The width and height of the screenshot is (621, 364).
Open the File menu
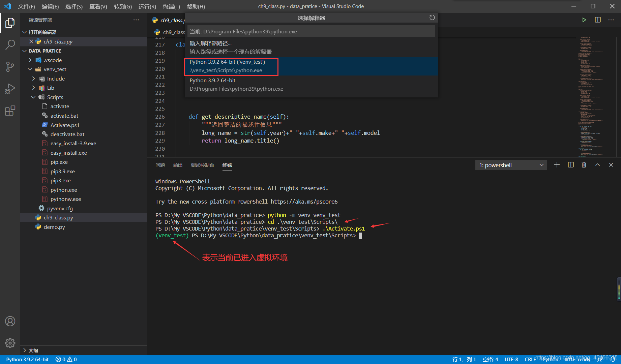[26, 6]
